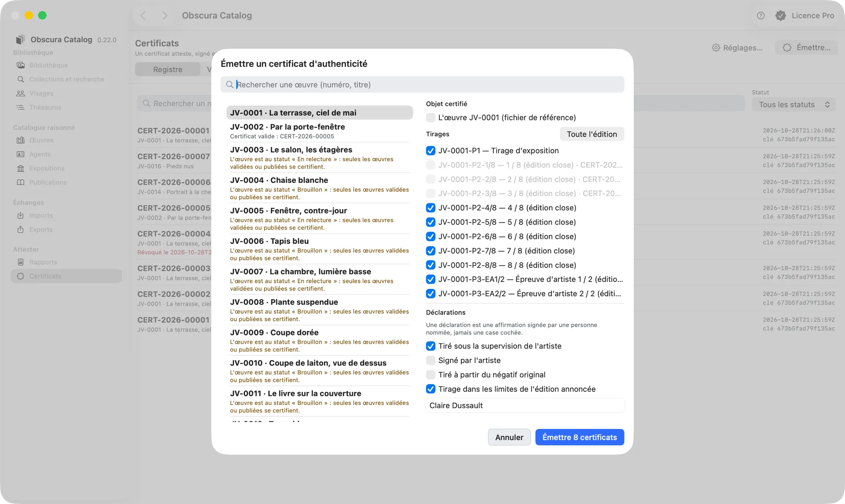Check L'œuvre JV-0001 fichier de référence
This screenshot has width=845, height=504.
tap(431, 117)
